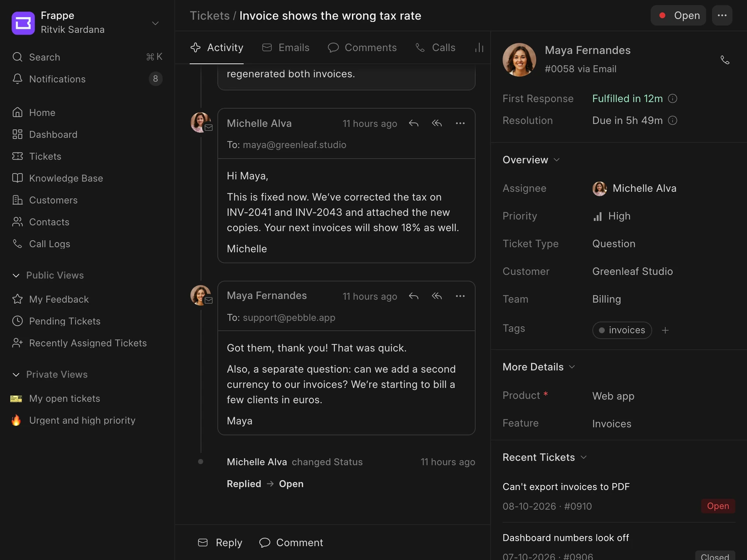The image size is (747, 560).
Task: Collapse the Recent Tickets section
Action: [545, 458]
